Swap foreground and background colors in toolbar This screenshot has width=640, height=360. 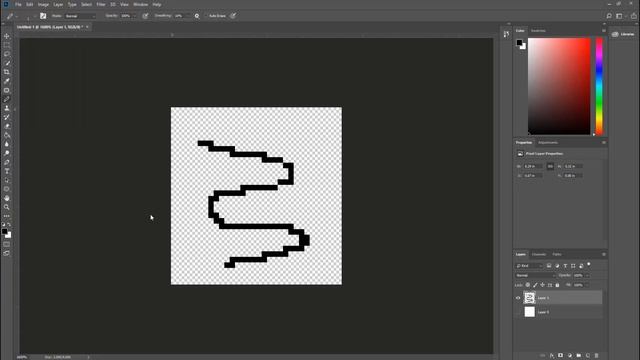[9, 224]
